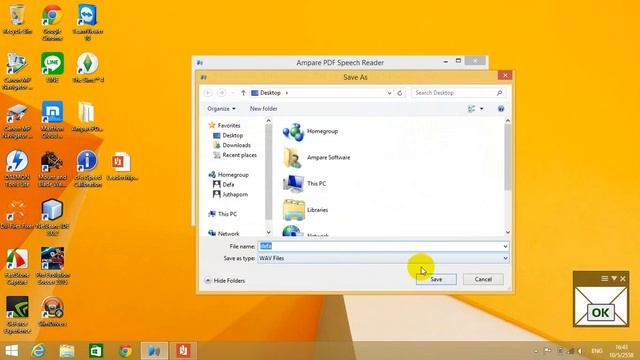Select Recent places in navigation pane
This screenshot has width=640, height=360.
[x=239, y=155]
